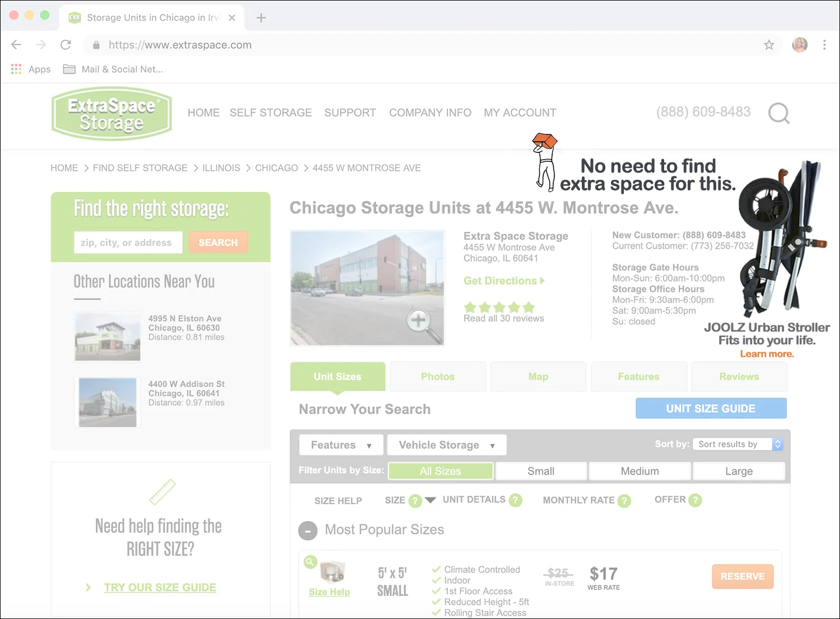This screenshot has height=619, width=840.
Task: Switch to the Map tab
Action: click(x=538, y=376)
